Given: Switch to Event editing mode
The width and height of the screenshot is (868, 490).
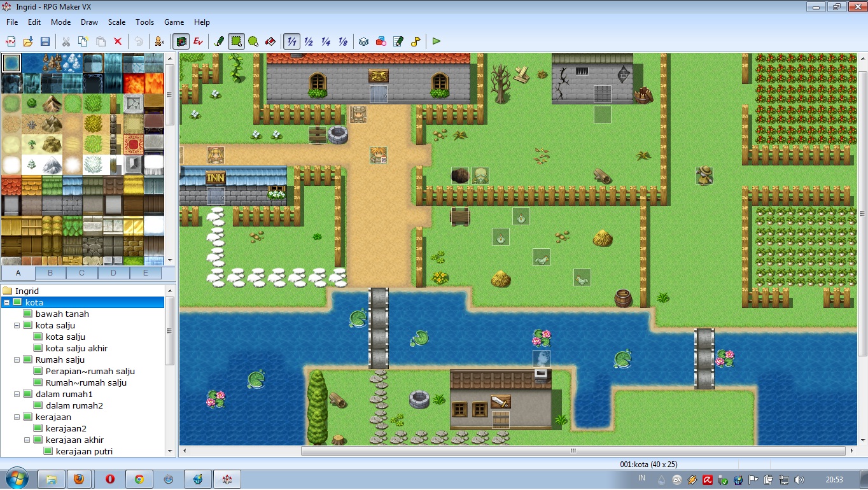Looking at the screenshot, I should [x=199, y=41].
